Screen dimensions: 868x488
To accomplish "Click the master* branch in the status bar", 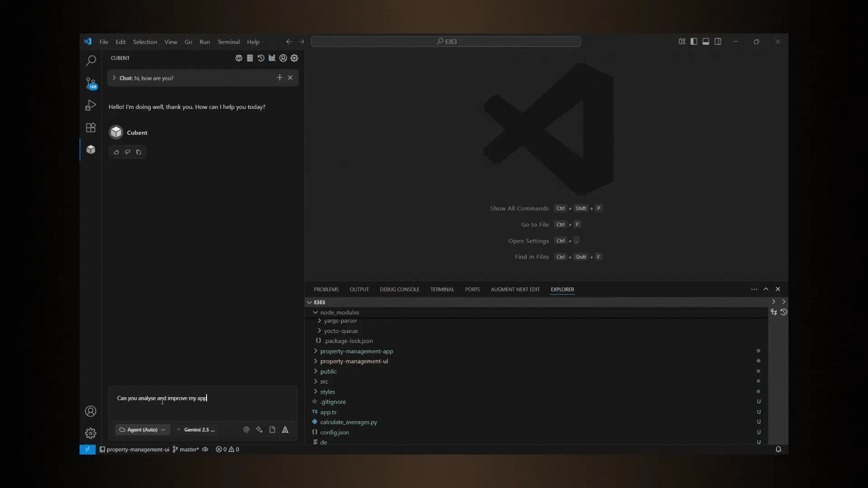I will tap(186, 449).
